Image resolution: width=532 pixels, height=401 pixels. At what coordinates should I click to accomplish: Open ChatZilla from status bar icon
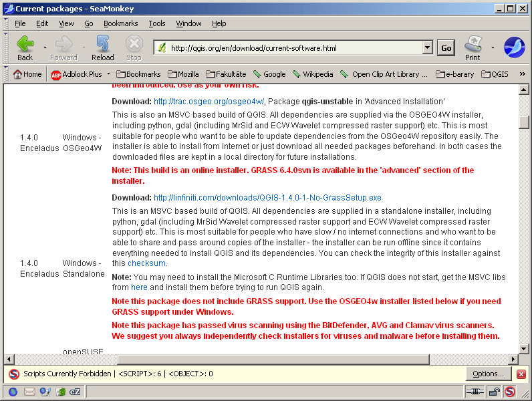(x=75, y=392)
